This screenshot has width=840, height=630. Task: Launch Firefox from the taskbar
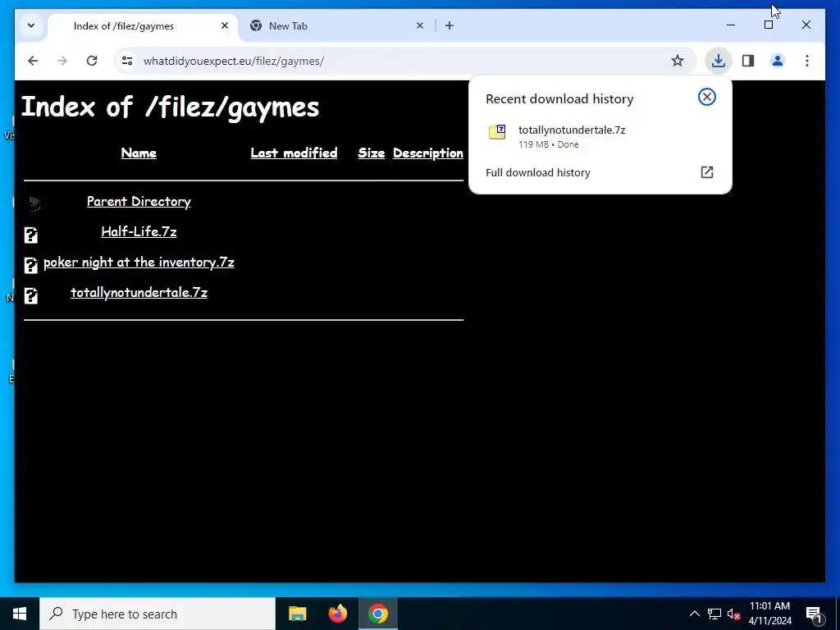337,614
